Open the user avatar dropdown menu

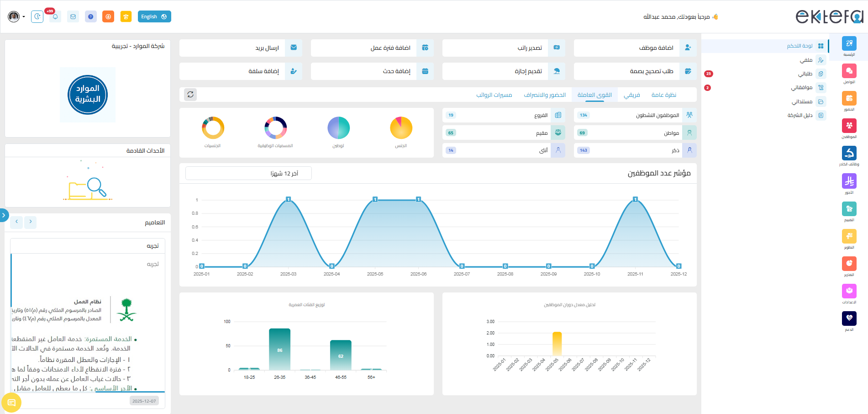point(16,16)
